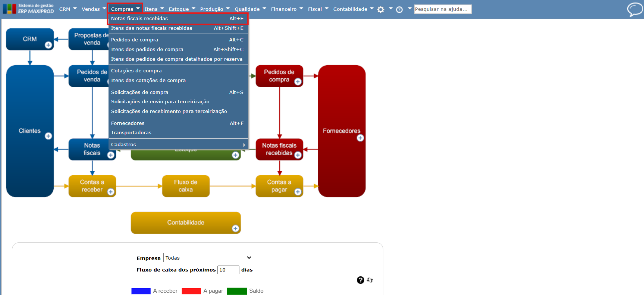Choose Itens dos pedidos de compra
Viewport: 644px width, 295px height.
(x=178, y=50)
